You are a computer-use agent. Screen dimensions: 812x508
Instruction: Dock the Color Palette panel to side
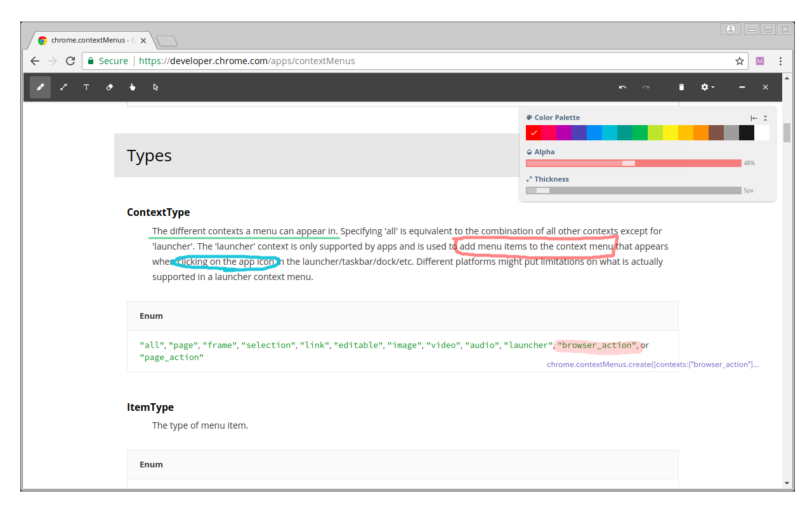[754, 118]
